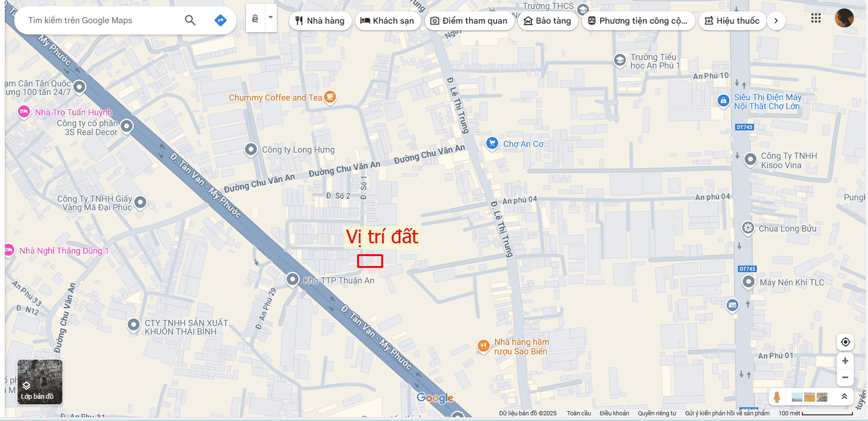Open directions with the blue arrow icon
The height and width of the screenshot is (421, 868).
(220, 20)
